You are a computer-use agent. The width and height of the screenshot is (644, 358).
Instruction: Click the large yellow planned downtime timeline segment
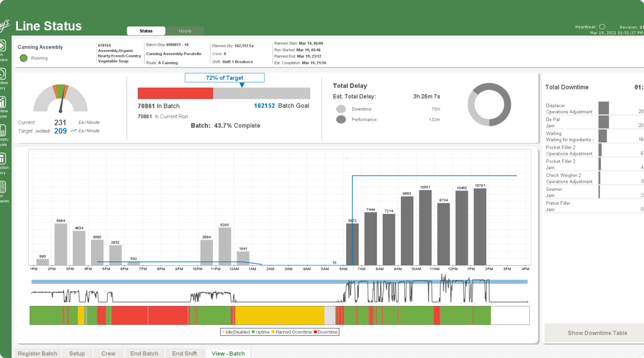tap(280, 315)
